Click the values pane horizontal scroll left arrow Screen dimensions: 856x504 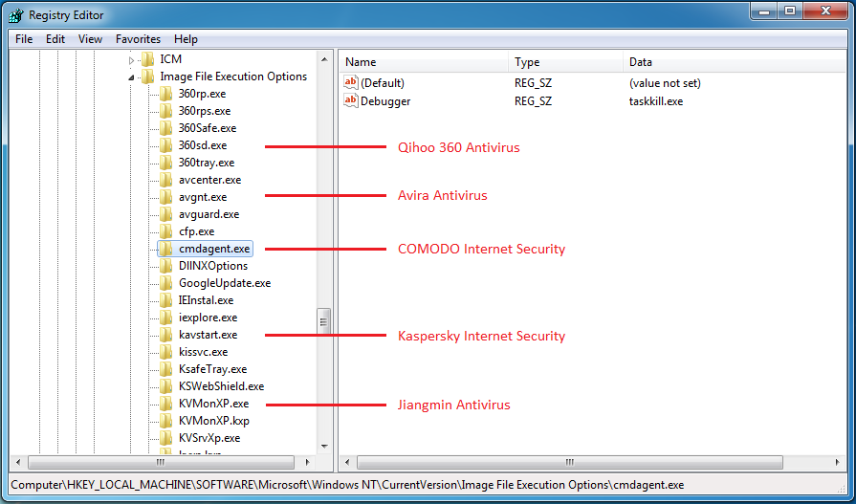pyautogui.click(x=348, y=463)
